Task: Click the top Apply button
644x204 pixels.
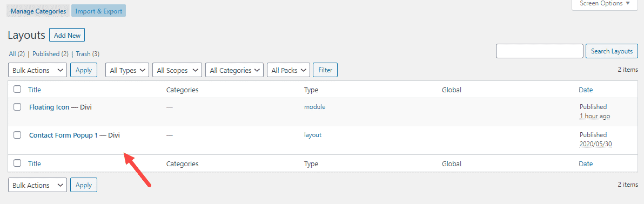Action: tap(84, 70)
